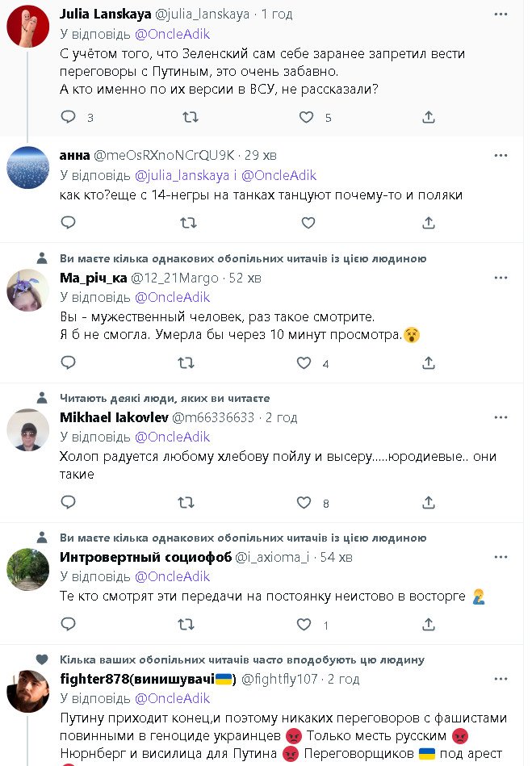Like Ma_річ_ка's tweet
This screenshot has height=766, width=532.
click(304, 363)
